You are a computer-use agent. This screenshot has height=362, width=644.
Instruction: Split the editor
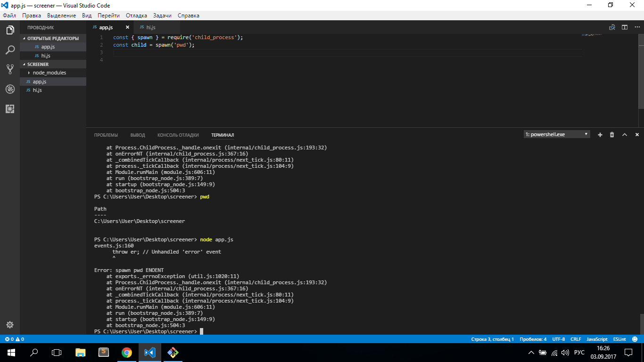pos(625,27)
